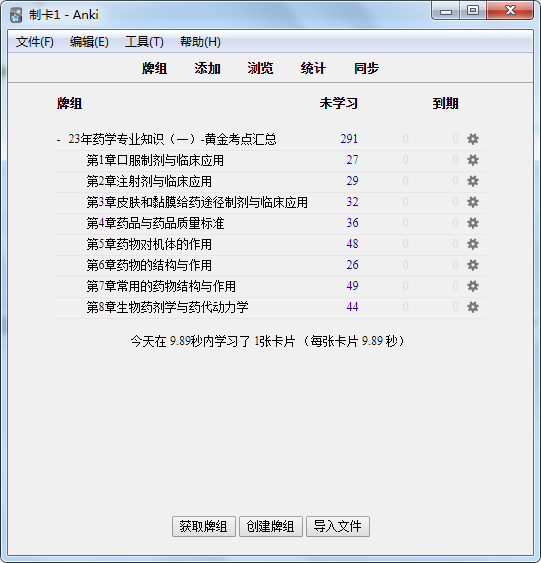Open the 文件(F) menu
The height and width of the screenshot is (563, 541).
(x=34, y=42)
